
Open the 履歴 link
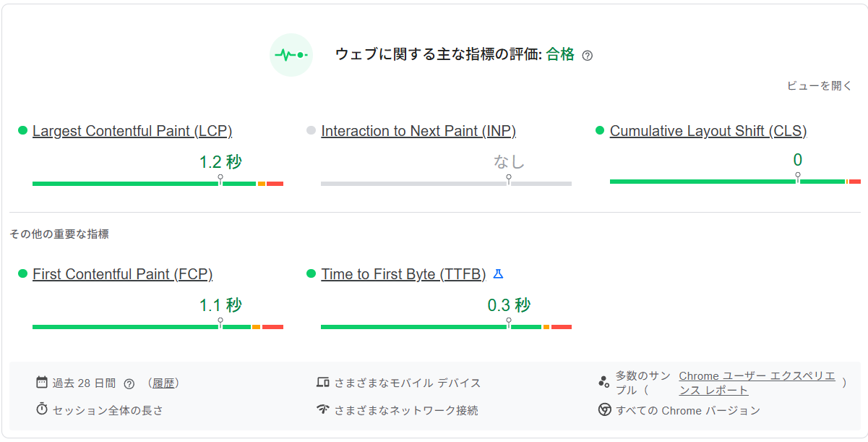[x=164, y=383]
